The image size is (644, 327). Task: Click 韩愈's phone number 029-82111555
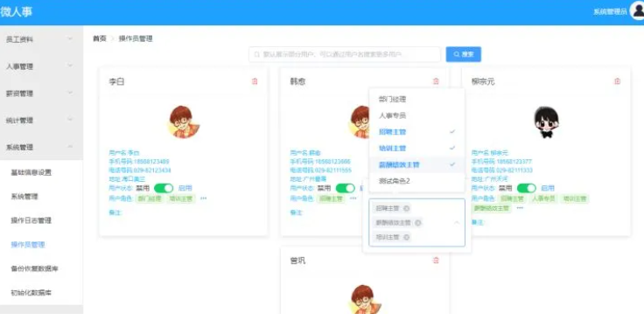tap(333, 170)
